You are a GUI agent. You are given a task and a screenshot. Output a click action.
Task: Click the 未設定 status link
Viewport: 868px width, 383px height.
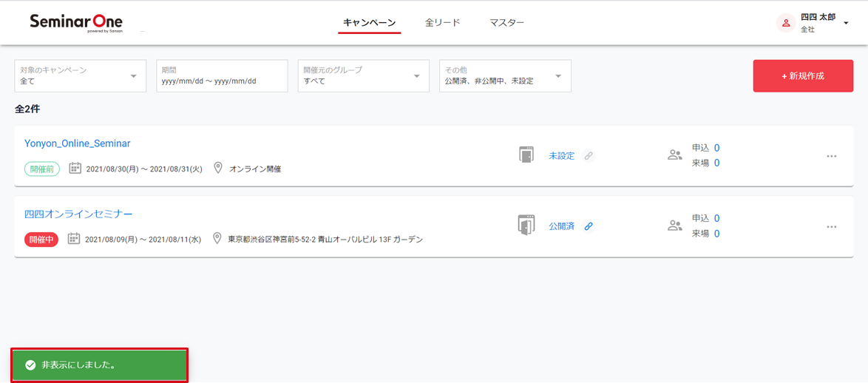561,156
